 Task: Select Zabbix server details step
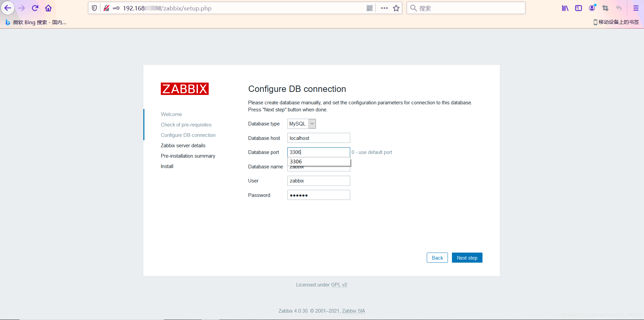point(183,146)
